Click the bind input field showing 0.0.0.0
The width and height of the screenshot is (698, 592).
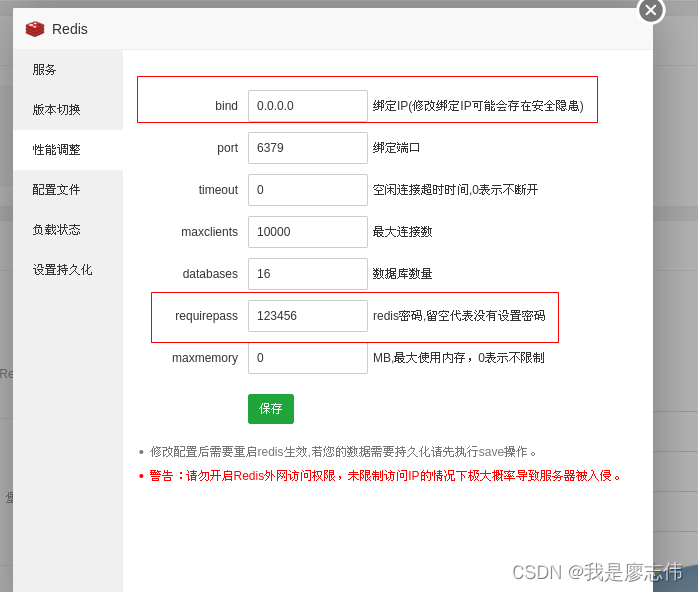click(308, 106)
